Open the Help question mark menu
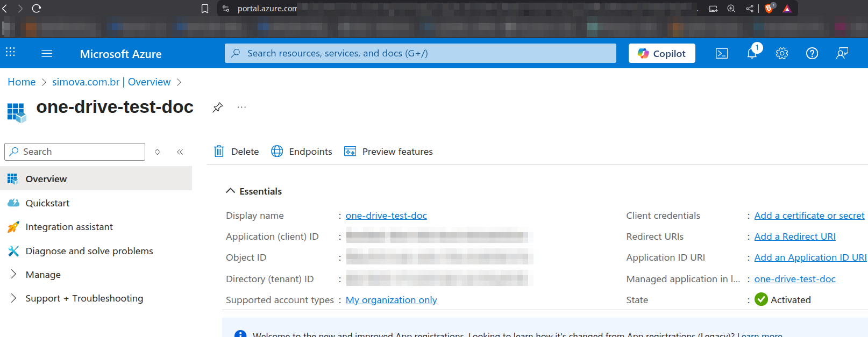Viewport: 868px width, 337px height. point(812,53)
